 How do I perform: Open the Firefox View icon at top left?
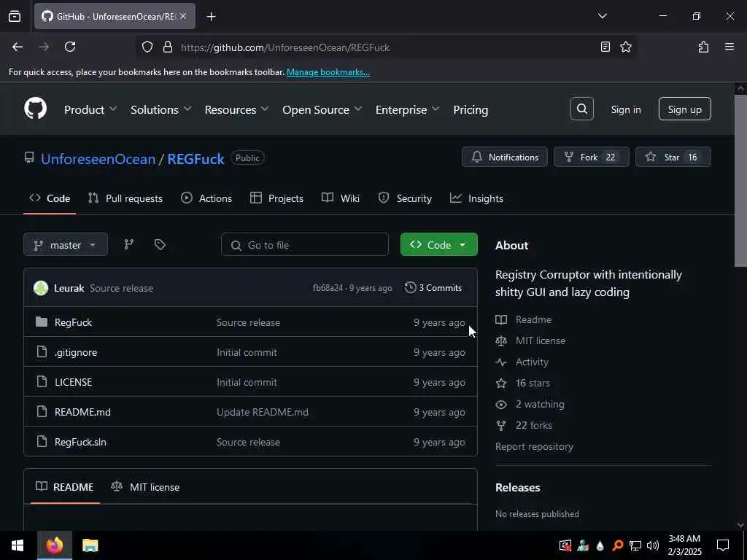[x=15, y=17]
